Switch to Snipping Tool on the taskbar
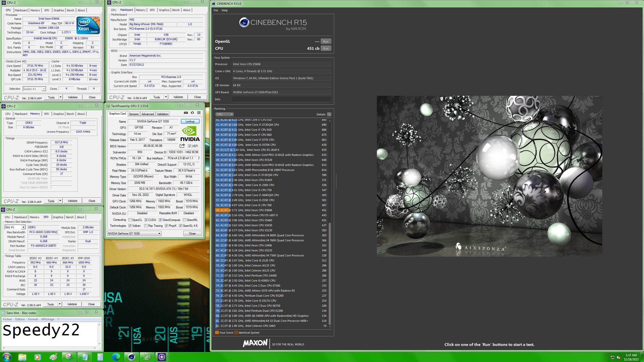This screenshot has height=362, width=644. pos(69,357)
